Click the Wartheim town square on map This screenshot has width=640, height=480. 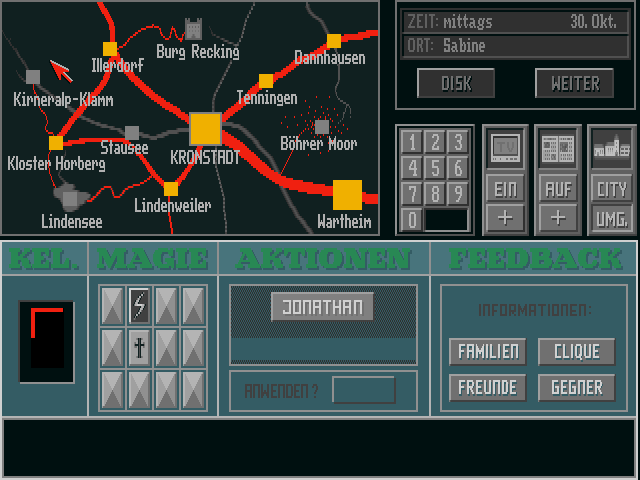pos(347,194)
